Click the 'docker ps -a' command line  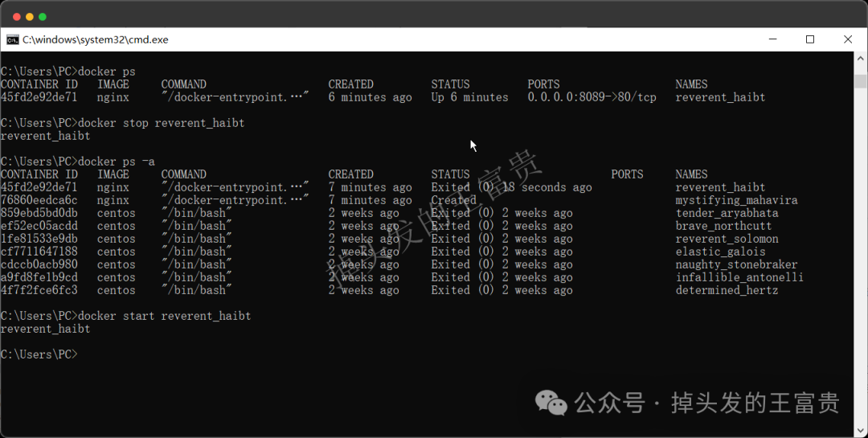click(x=77, y=162)
